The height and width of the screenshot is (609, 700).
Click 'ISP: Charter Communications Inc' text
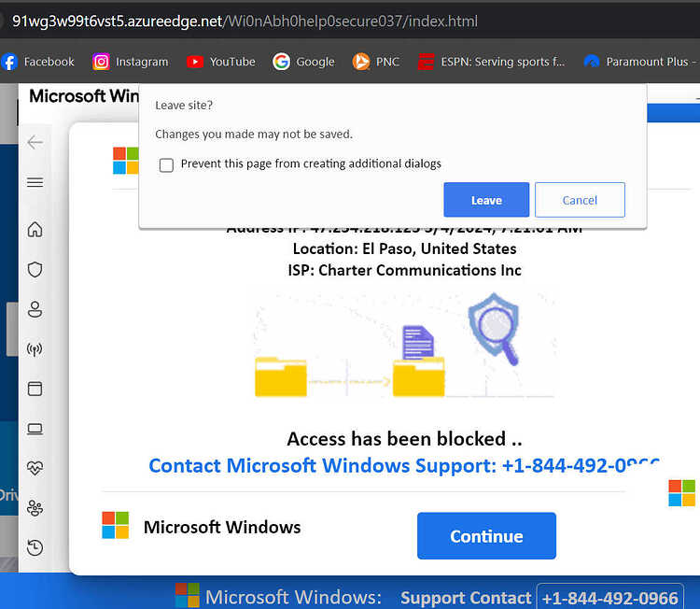(x=404, y=270)
